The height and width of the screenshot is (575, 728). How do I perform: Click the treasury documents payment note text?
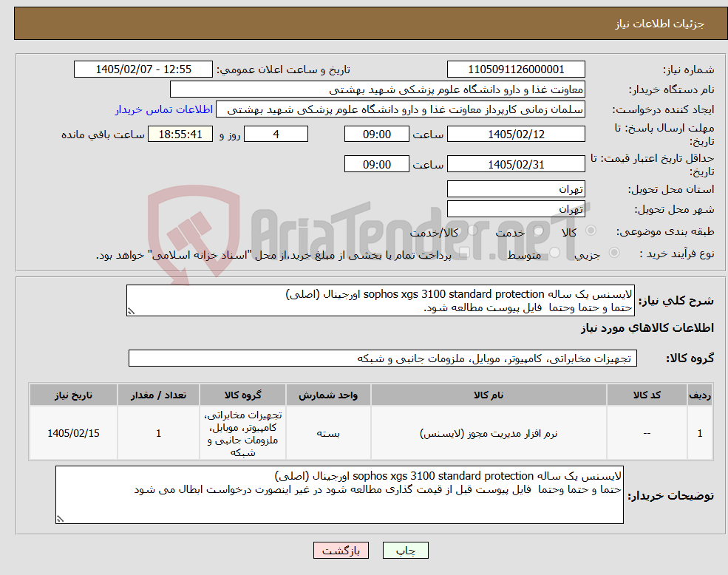pos(273,255)
